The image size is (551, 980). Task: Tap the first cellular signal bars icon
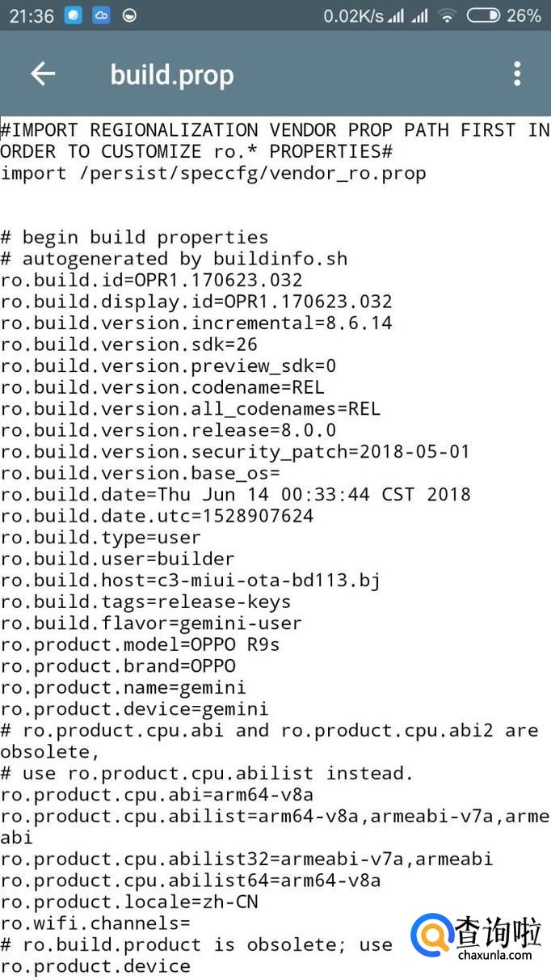(395, 15)
